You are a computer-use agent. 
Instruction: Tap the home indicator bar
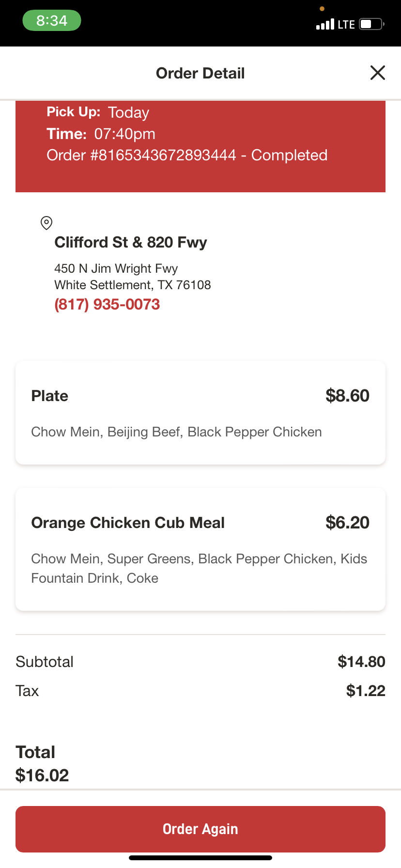200,858
